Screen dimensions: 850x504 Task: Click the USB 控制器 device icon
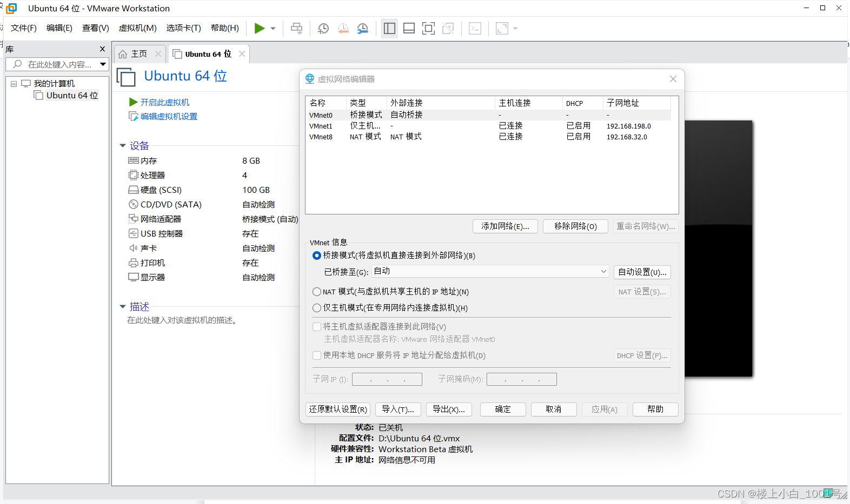[x=134, y=233]
